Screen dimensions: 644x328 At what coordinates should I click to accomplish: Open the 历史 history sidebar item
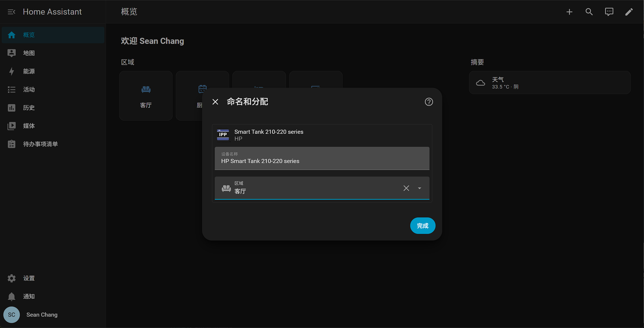point(53,108)
